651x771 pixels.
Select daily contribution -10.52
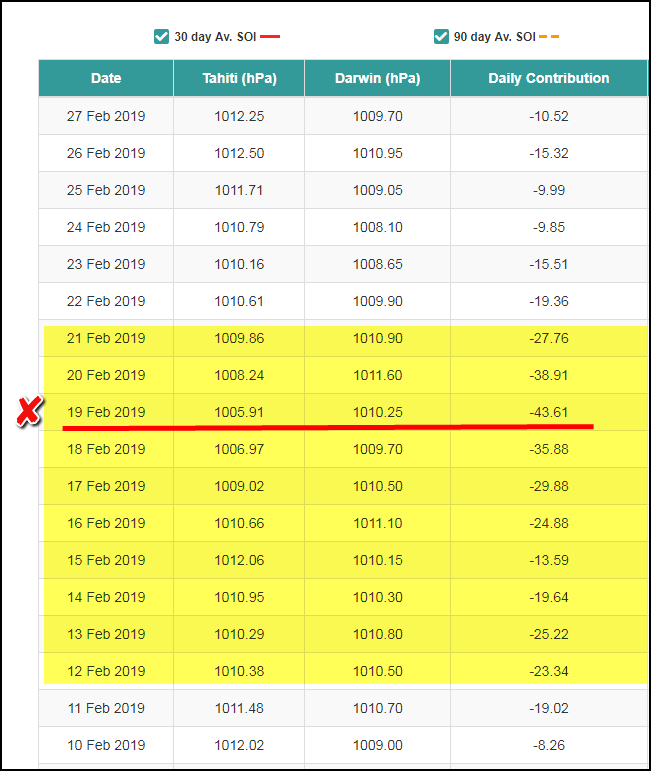[549, 116]
